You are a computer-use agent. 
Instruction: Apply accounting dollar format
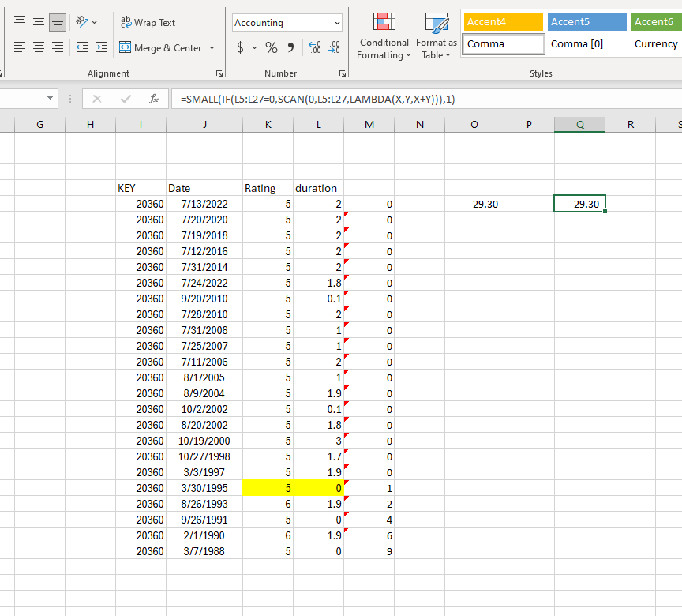click(240, 47)
